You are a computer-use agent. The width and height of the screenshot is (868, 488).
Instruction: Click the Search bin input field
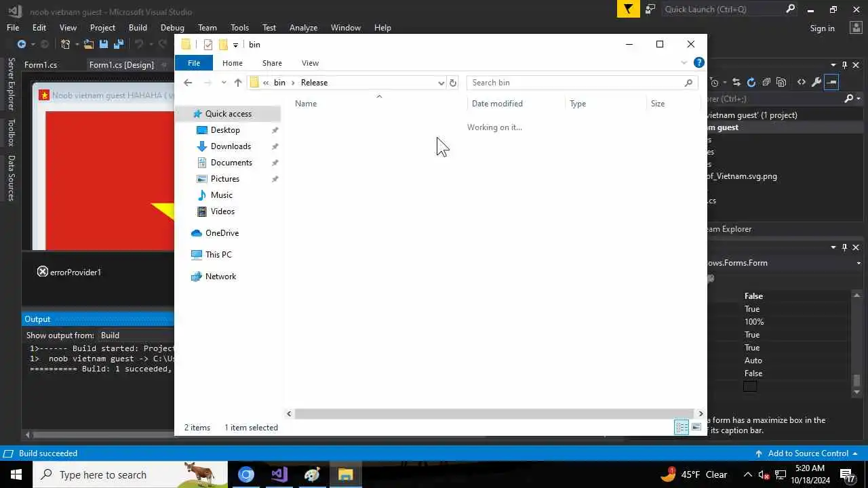pyautogui.click(x=582, y=83)
